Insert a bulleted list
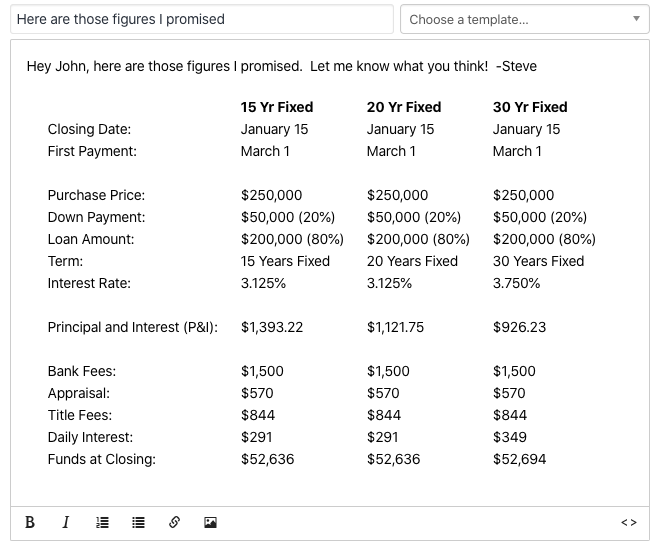The width and height of the screenshot is (656, 549). (x=138, y=522)
